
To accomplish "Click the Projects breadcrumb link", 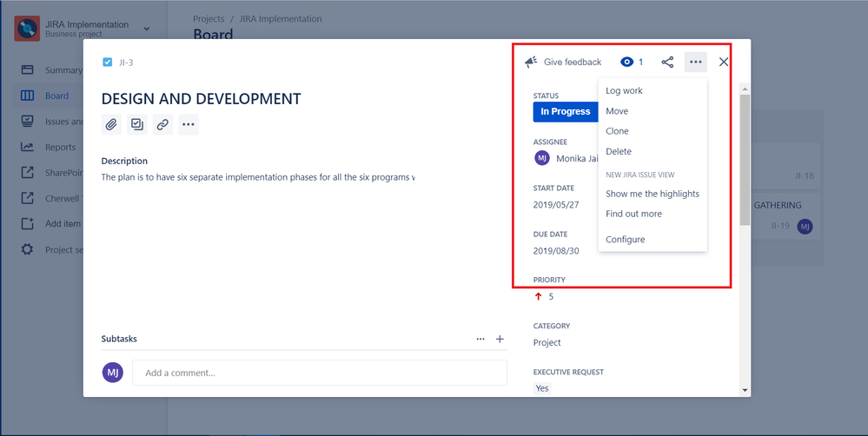I will [x=209, y=19].
